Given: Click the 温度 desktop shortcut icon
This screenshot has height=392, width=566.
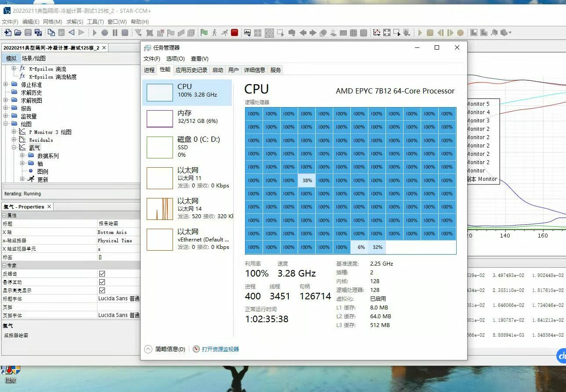Looking at the screenshot, I should click(11, 374).
